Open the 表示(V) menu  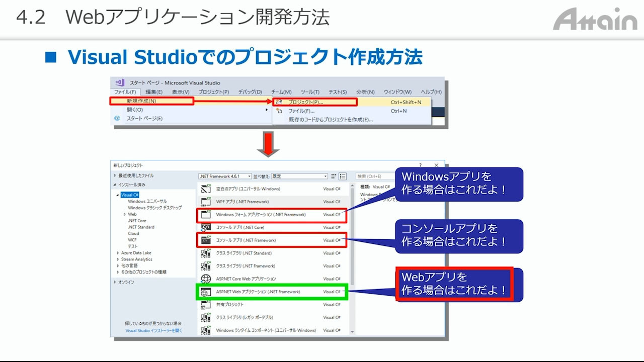(x=181, y=92)
